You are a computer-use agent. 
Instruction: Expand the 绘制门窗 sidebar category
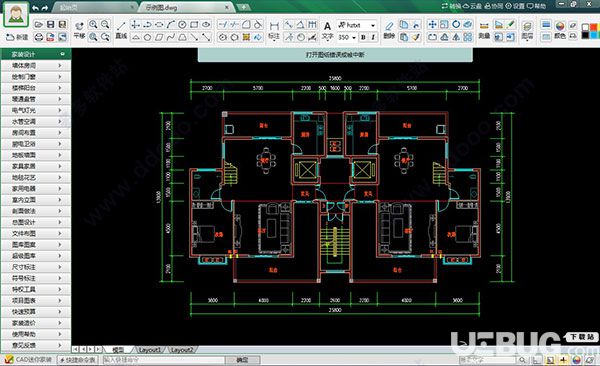tap(36, 77)
